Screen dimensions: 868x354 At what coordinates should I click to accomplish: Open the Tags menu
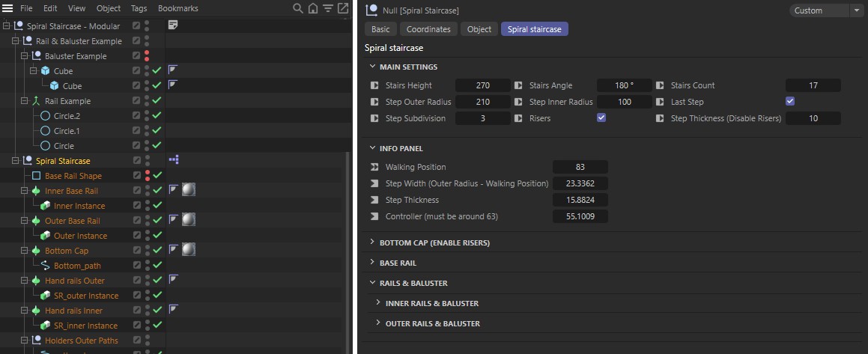click(x=139, y=8)
